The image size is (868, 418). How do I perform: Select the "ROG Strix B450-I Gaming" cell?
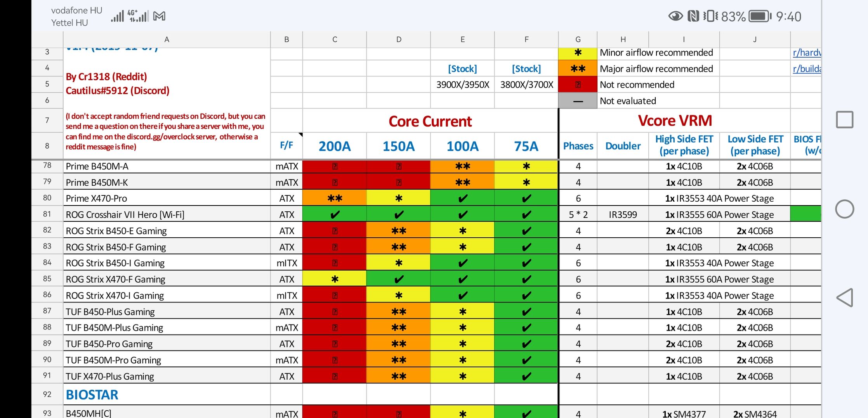pos(167,263)
